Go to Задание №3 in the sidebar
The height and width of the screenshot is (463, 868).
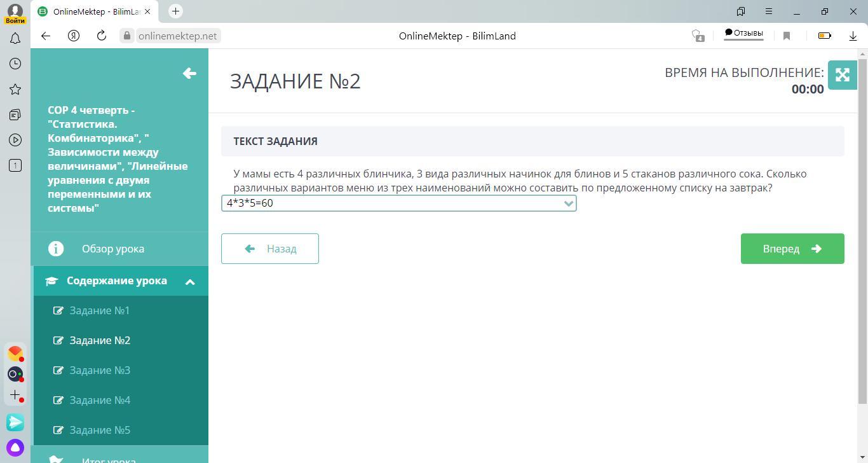(100, 370)
